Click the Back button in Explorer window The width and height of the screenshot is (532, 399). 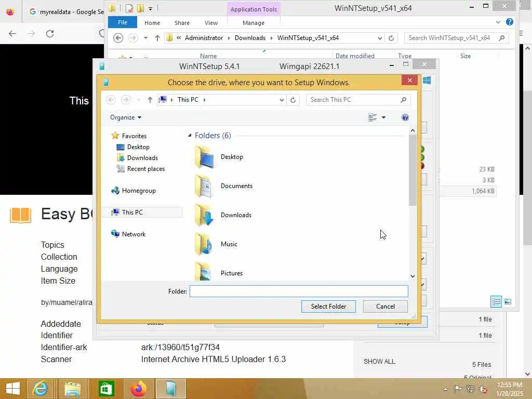(x=118, y=37)
